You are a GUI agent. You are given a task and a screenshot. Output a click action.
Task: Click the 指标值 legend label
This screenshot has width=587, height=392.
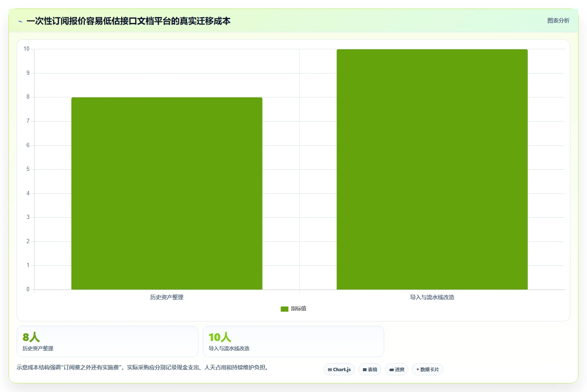298,309
